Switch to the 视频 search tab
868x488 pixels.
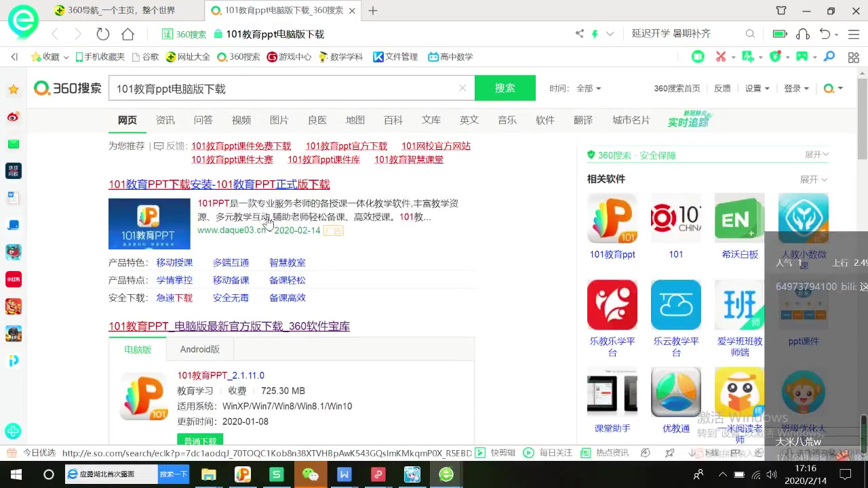click(241, 120)
